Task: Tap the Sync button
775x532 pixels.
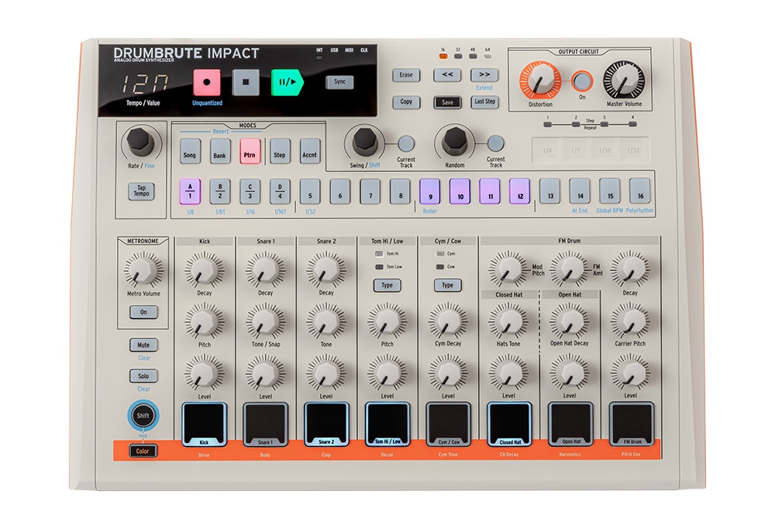Action: [x=339, y=82]
